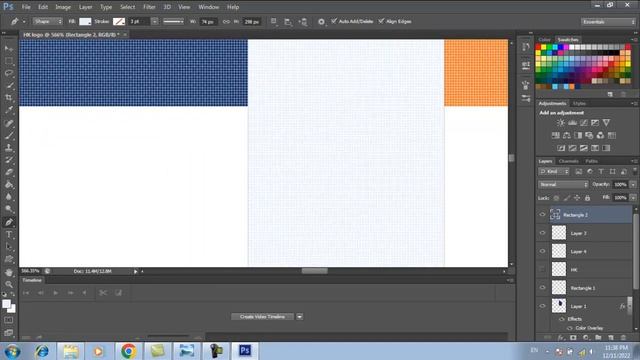Toggle Auto Add/Delete checkbox

[334, 21]
